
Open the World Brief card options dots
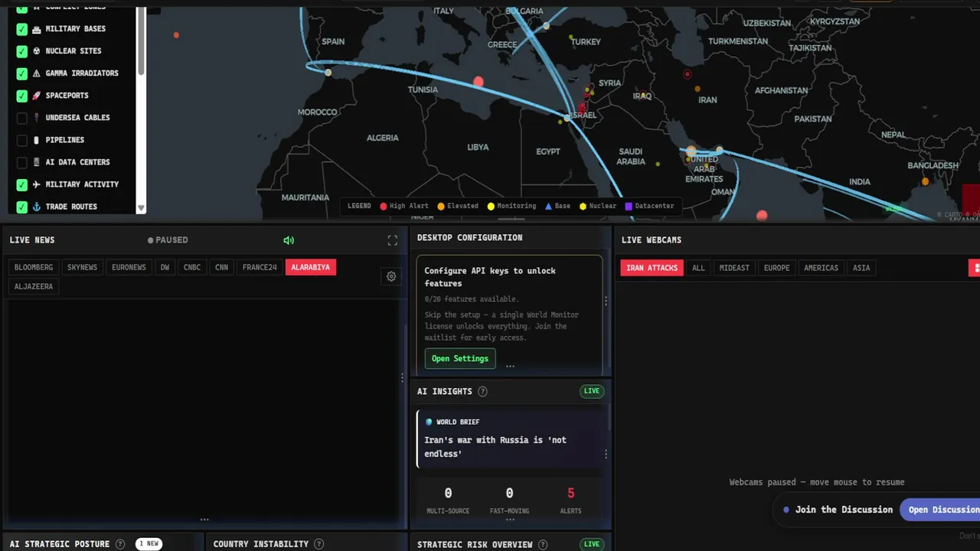point(606,454)
